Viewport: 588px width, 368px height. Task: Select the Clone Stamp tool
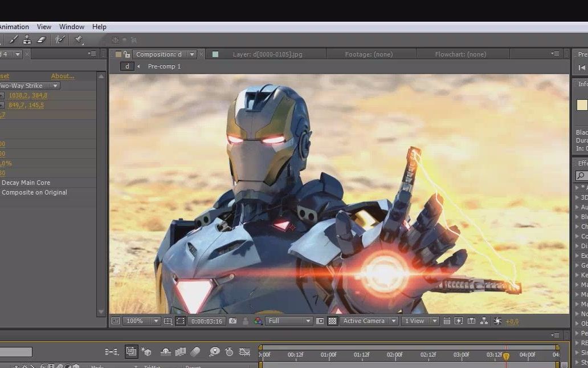(27, 39)
